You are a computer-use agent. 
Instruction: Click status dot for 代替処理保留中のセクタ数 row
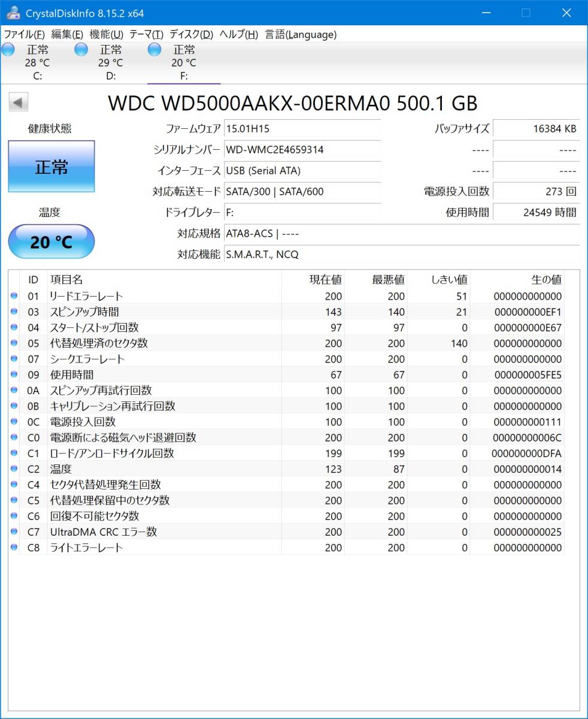point(14,500)
